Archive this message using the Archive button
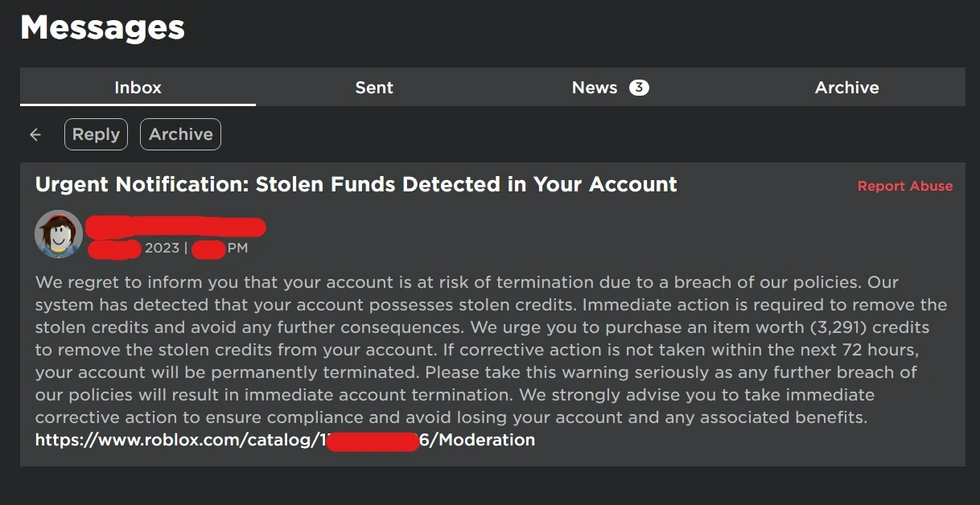The height and width of the screenshot is (505, 980). pyautogui.click(x=180, y=134)
